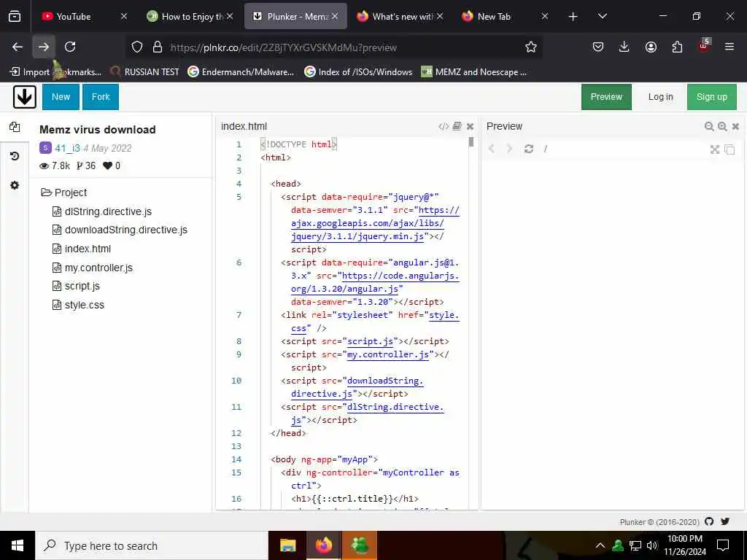Open MEMZ and Noescape bookmark

click(x=474, y=72)
